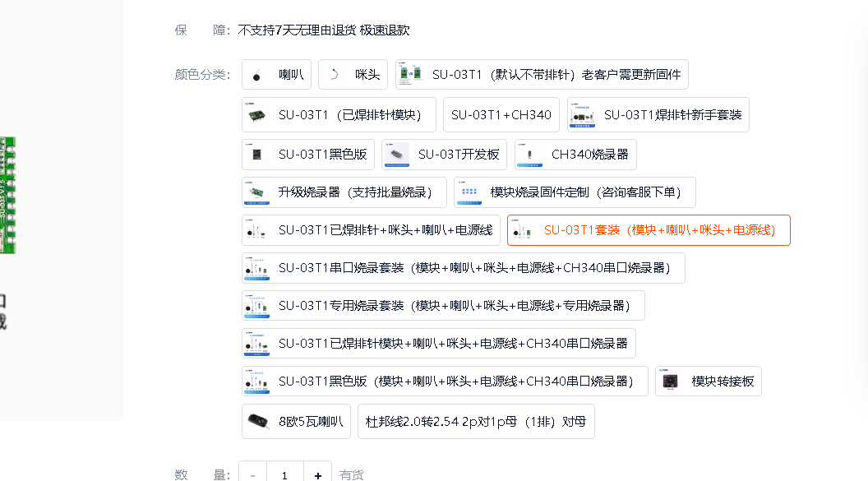868x481 pixels.
Task: Select the SU-03T1+CH340 variant
Action: (501, 114)
